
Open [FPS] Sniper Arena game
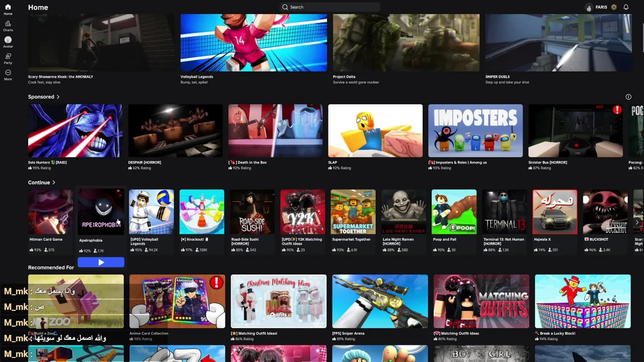click(380, 301)
